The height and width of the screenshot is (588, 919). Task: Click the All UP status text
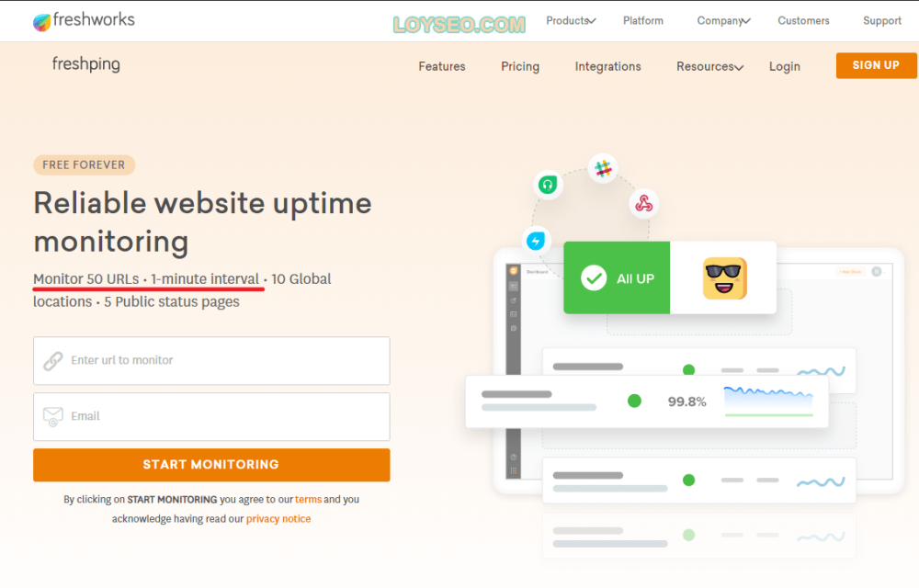point(635,278)
